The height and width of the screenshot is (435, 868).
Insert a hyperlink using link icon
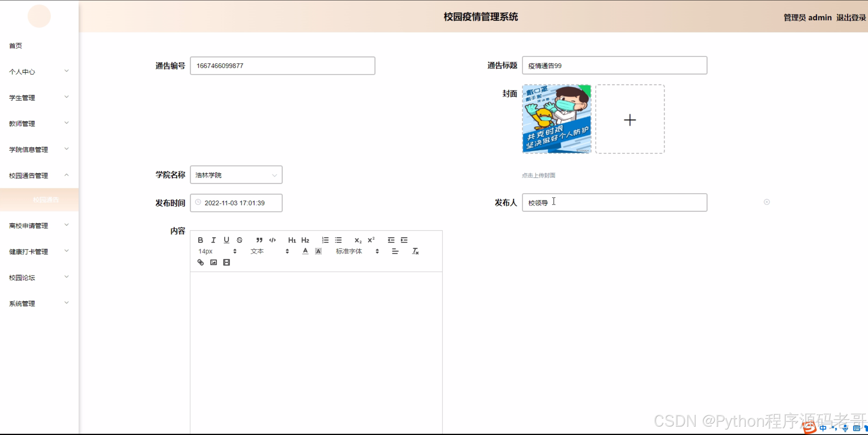(x=200, y=262)
